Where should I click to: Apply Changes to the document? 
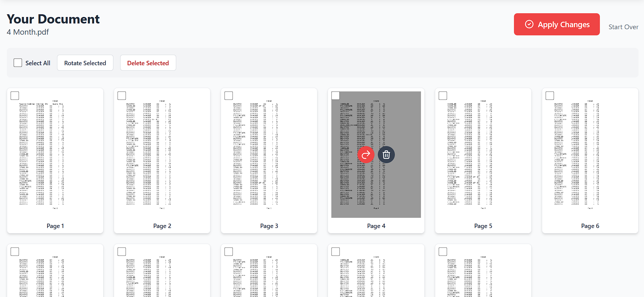(x=557, y=24)
